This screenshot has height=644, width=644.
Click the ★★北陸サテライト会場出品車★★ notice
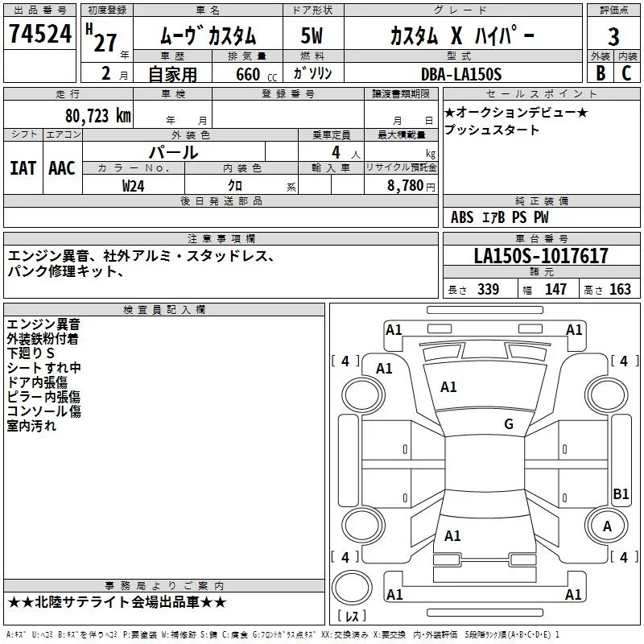117,602
